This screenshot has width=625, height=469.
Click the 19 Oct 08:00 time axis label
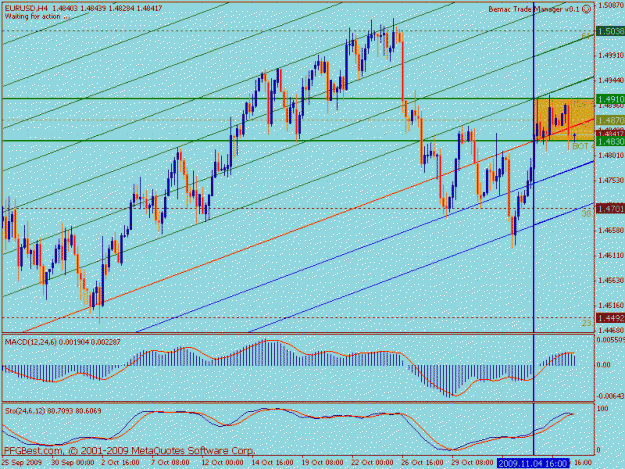pyautogui.click(x=322, y=463)
